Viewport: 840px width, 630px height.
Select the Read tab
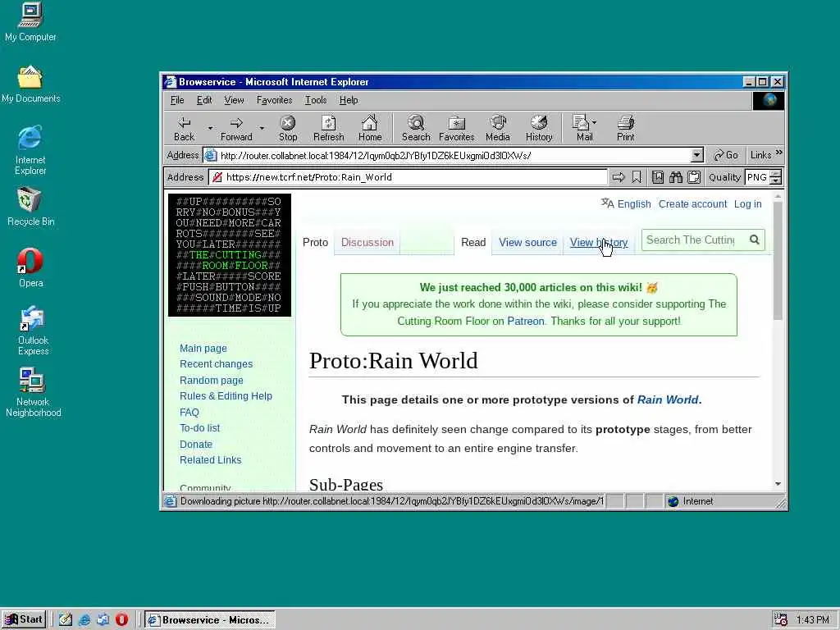[x=473, y=242]
